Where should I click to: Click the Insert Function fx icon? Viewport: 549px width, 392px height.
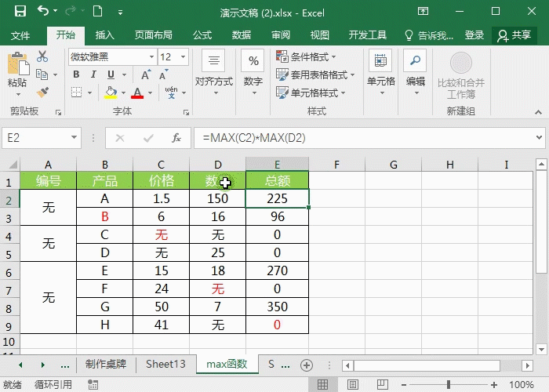click(176, 138)
